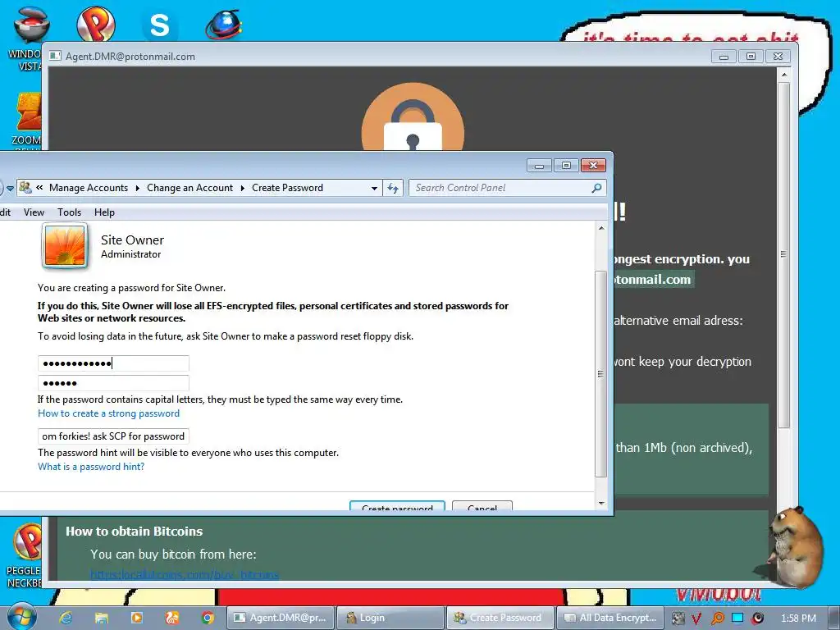Open the blue globe desktop icon

[x=224, y=24]
